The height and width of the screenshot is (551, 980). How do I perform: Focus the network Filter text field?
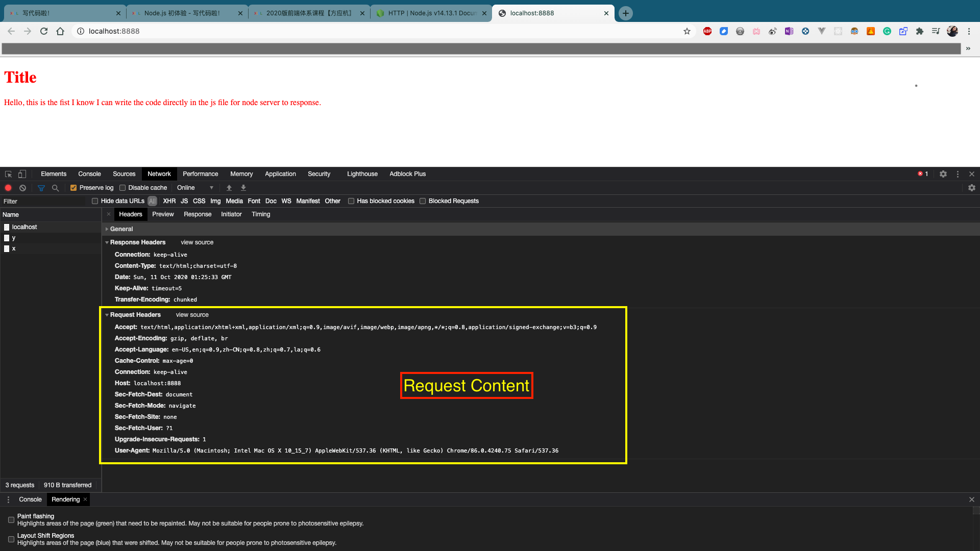[44, 202]
